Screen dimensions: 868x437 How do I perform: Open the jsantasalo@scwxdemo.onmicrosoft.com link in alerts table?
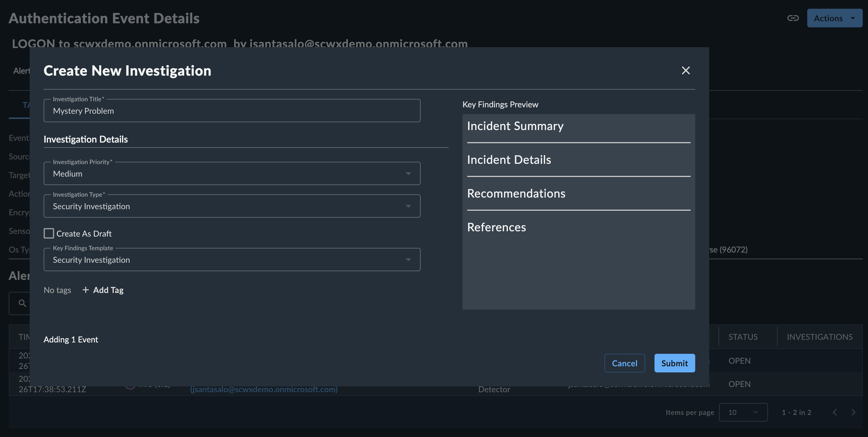click(x=264, y=390)
